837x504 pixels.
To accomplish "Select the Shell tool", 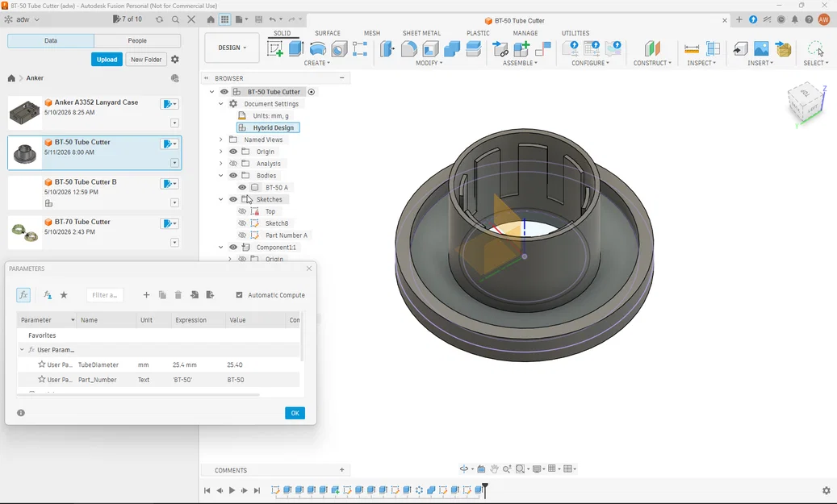I will coord(430,49).
